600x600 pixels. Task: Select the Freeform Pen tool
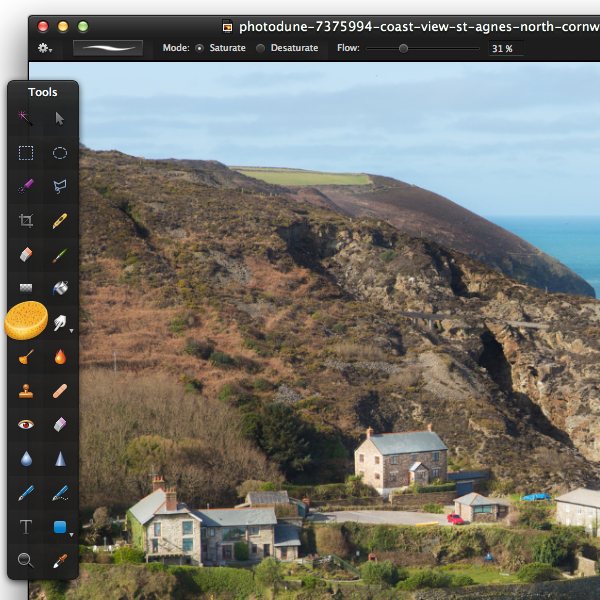(60, 493)
